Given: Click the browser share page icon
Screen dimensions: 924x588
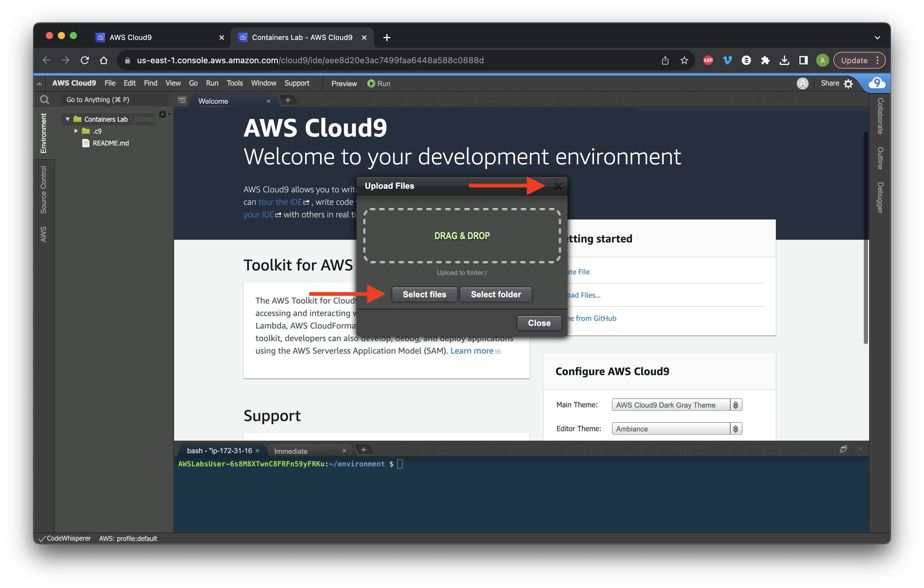Looking at the screenshot, I should tap(665, 60).
